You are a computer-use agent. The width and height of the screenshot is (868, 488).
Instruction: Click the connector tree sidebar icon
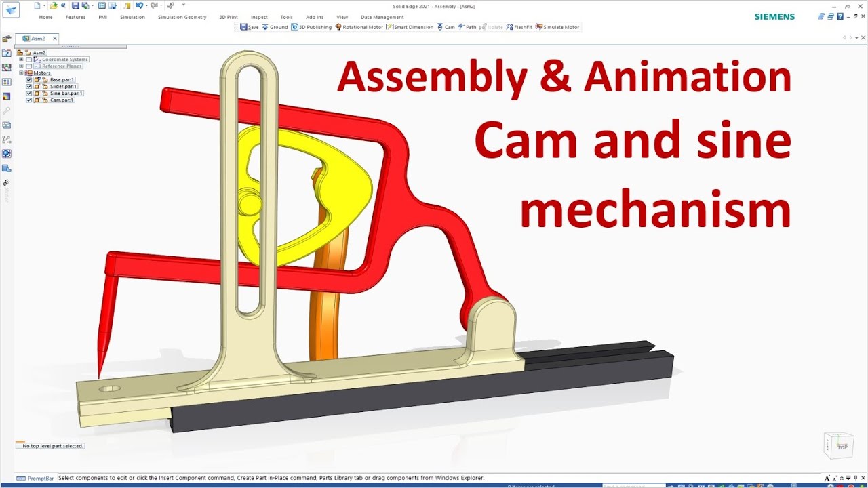coord(6,139)
